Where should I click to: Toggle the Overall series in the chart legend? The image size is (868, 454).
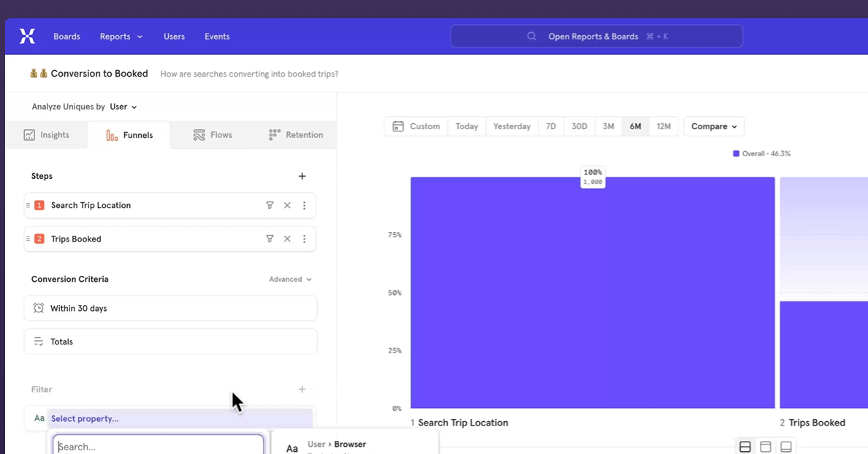(x=762, y=153)
